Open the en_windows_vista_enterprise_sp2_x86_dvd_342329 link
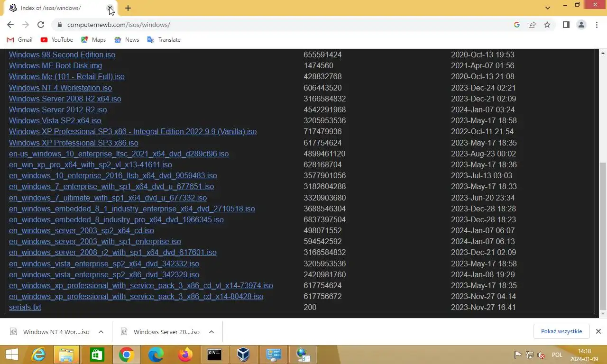607x364 pixels. 104,274
